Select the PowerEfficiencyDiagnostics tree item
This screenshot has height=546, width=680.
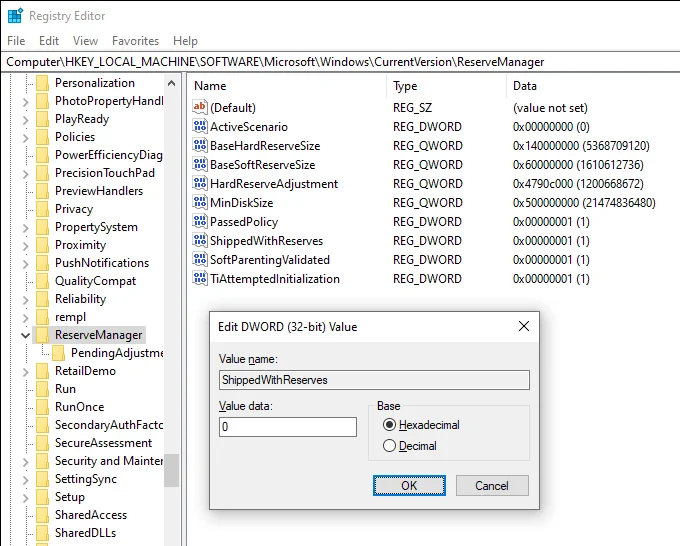coord(109,155)
